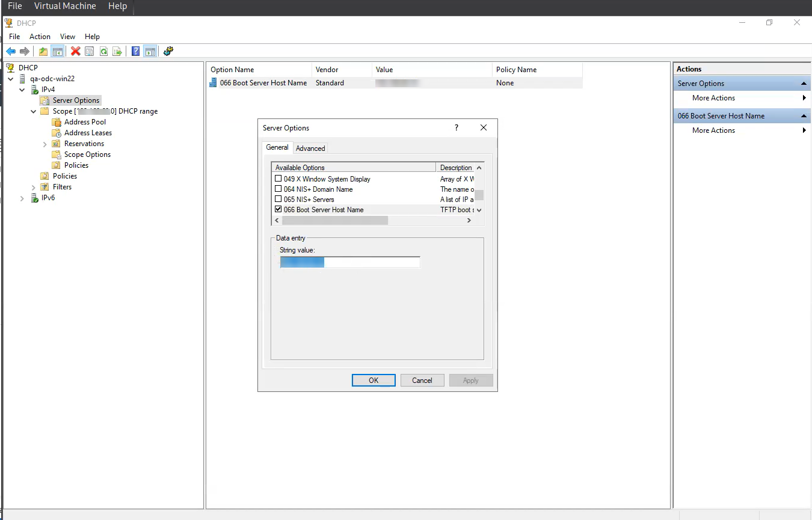This screenshot has width=812, height=520.
Task: Switch to the Advanced tab
Action: click(x=310, y=148)
